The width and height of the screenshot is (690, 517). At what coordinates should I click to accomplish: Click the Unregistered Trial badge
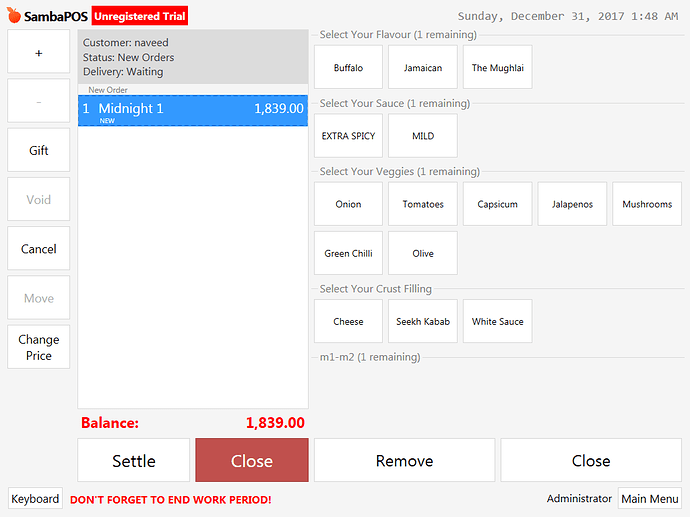(x=140, y=16)
